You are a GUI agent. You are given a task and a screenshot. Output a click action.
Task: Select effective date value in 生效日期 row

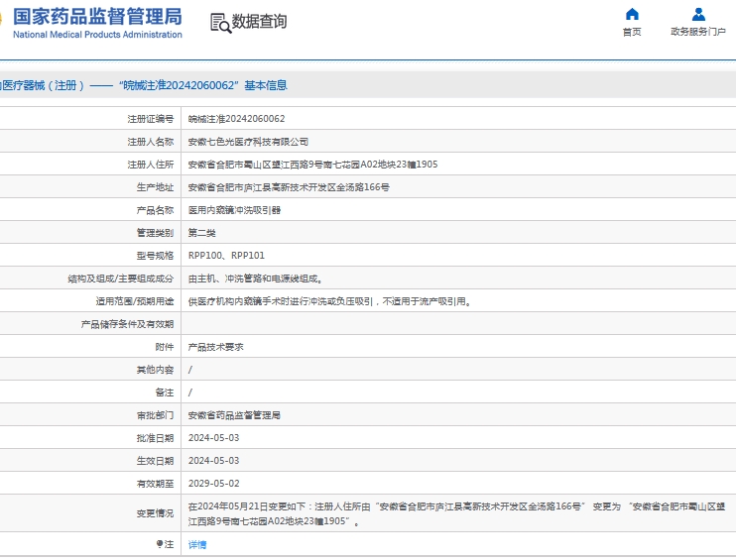(213, 461)
